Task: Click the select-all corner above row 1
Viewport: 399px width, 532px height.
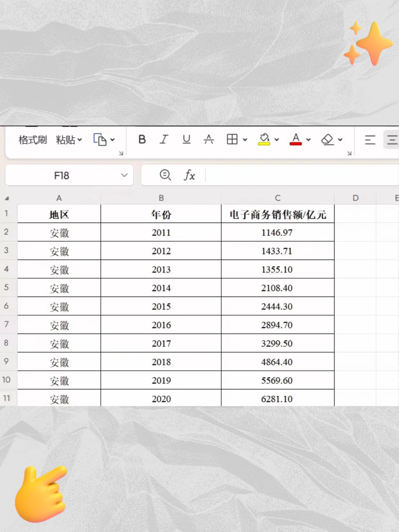Action: click(8, 198)
